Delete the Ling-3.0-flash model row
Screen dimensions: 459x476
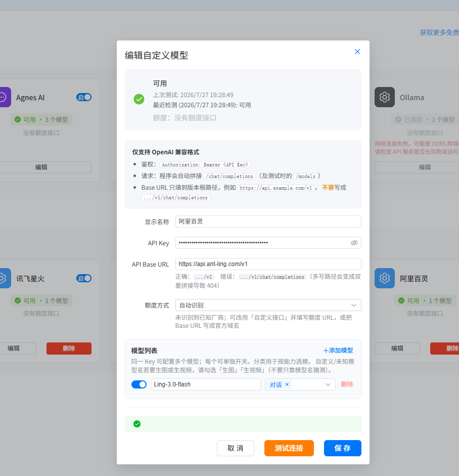click(347, 384)
